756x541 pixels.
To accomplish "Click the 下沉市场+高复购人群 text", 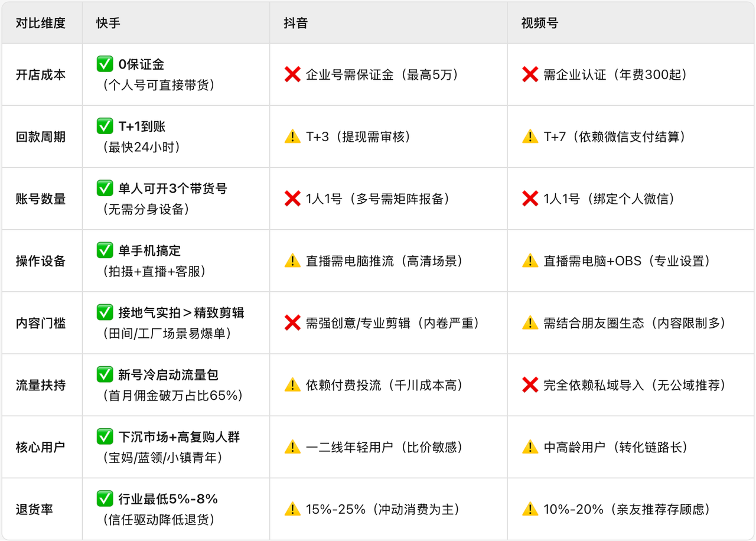I will pyautogui.click(x=179, y=437).
